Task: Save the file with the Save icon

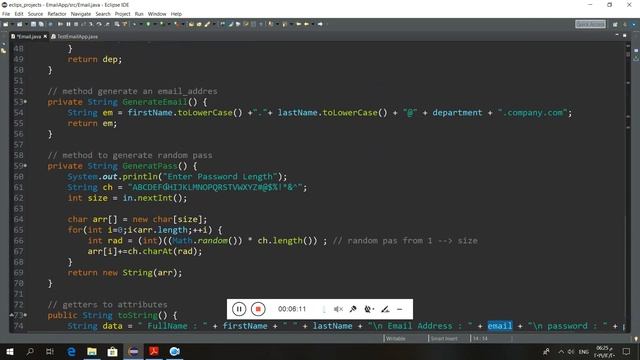Action: coord(33,24)
